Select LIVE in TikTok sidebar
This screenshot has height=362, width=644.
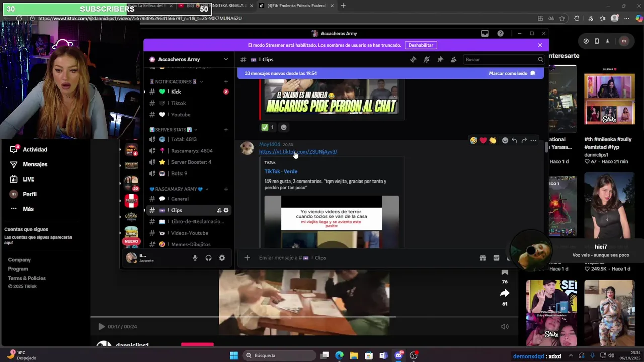[x=22, y=179]
